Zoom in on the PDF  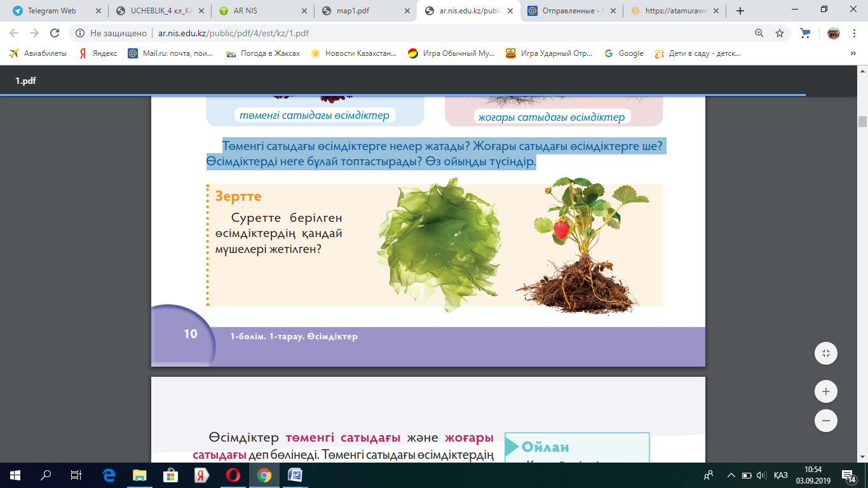(x=826, y=391)
